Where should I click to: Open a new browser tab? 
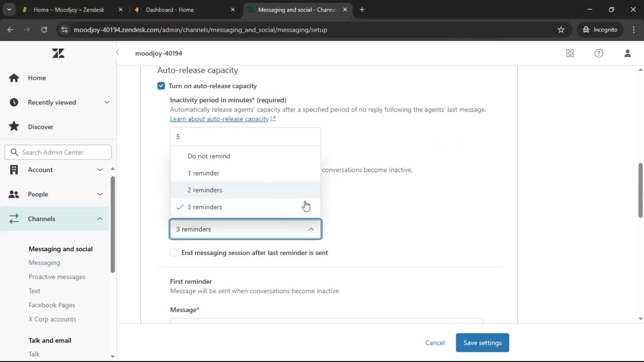click(362, 10)
